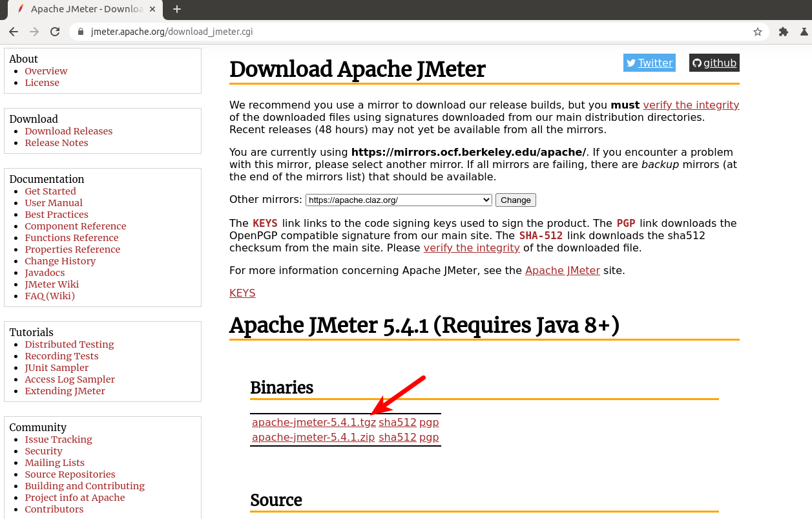Image resolution: width=812 pixels, height=519 pixels.
Task: Open the Distributed Testing tutorial
Action: pyautogui.click(x=69, y=344)
